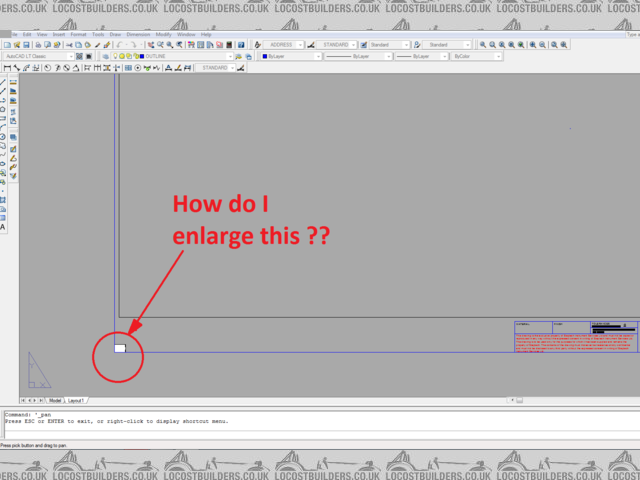
Task: Expand the ByColor plot style dropdown
Action: [474, 57]
